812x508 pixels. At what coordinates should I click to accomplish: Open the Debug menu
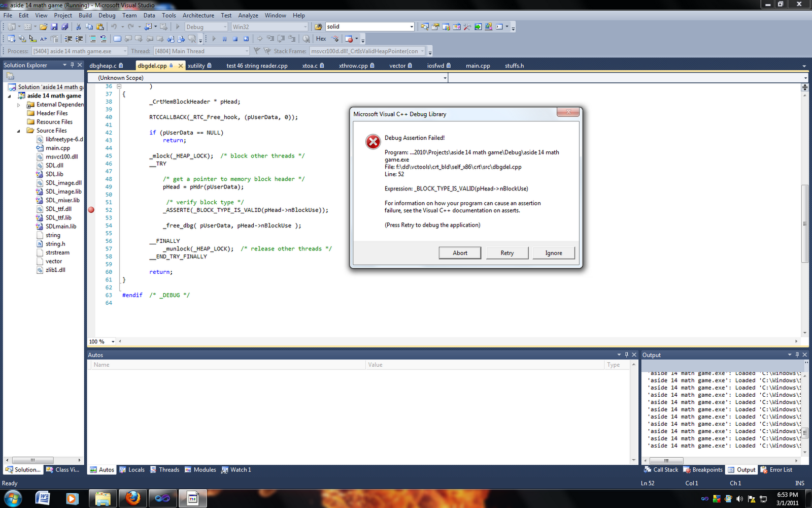coord(107,15)
